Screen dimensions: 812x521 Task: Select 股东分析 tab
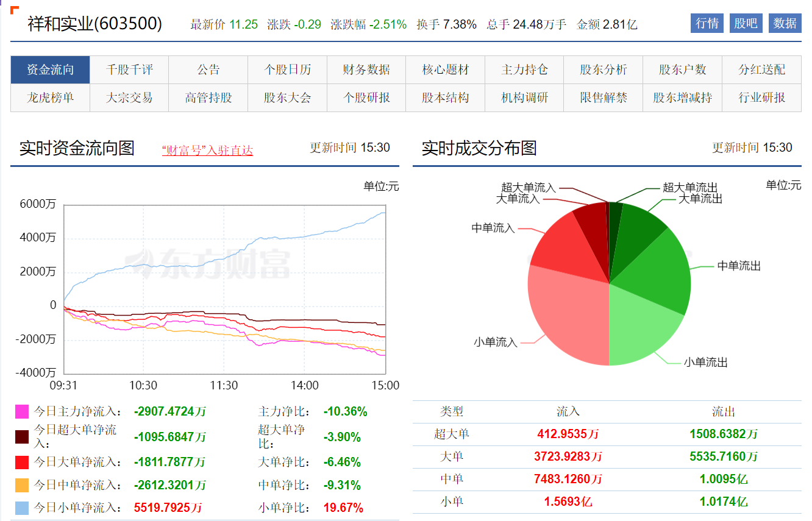(604, 69)
